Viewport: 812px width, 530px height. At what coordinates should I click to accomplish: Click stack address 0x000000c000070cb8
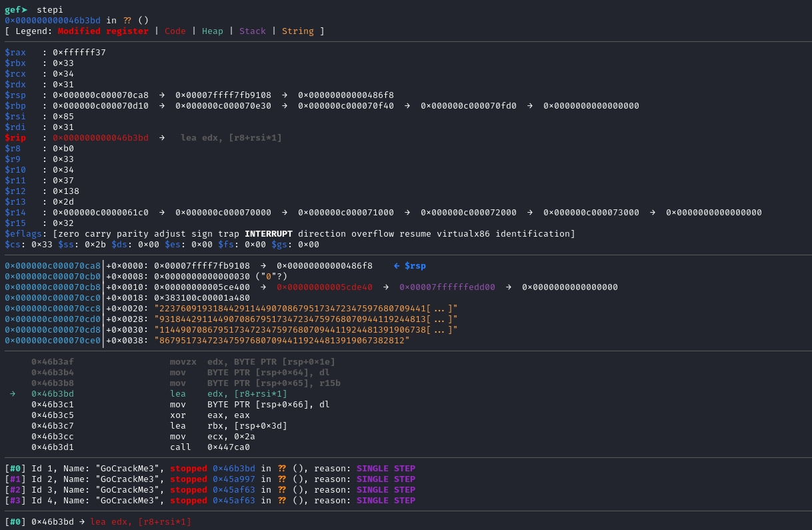pyautogui.click(x=53, y=287)
